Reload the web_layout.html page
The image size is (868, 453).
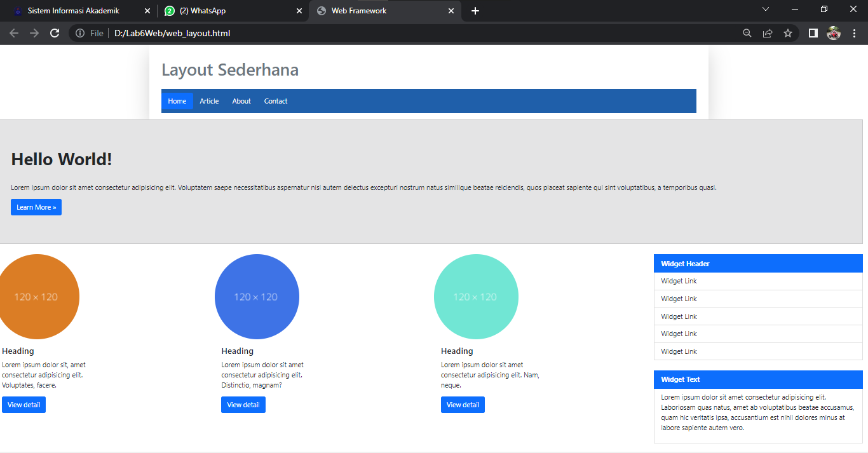(x=54, y=33)
